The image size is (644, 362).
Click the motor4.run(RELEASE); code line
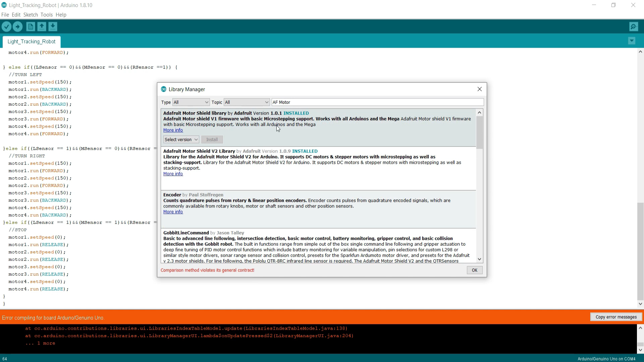39,289
